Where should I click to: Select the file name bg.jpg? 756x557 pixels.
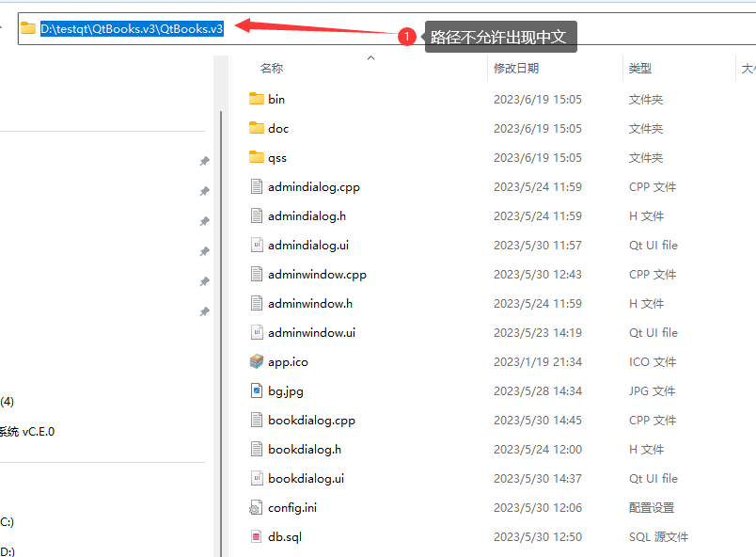286,391
